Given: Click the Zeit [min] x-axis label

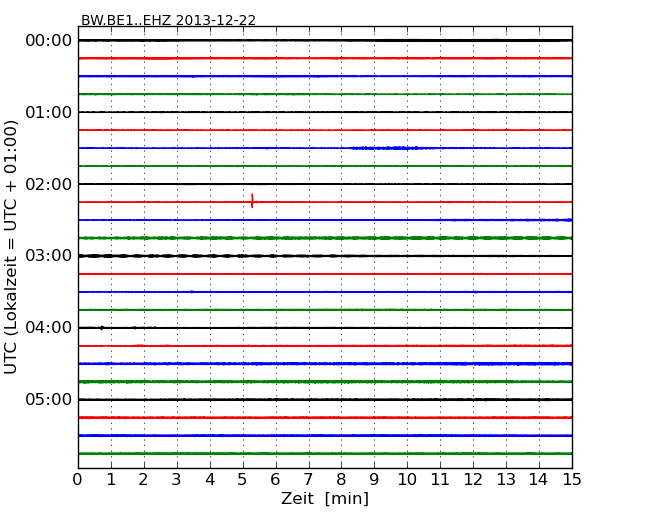Looking at the screenshot, I should click(x=325, y=498).
